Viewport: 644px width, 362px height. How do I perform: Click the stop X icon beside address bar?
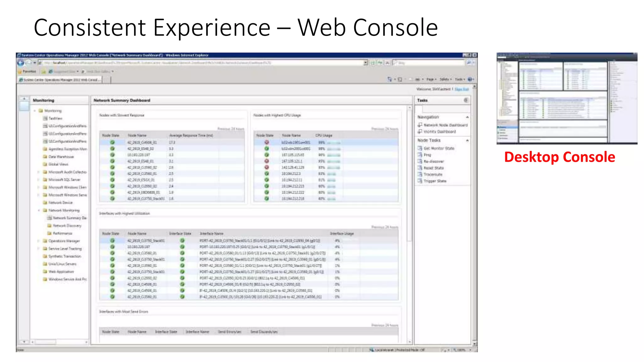click(387, 63)
